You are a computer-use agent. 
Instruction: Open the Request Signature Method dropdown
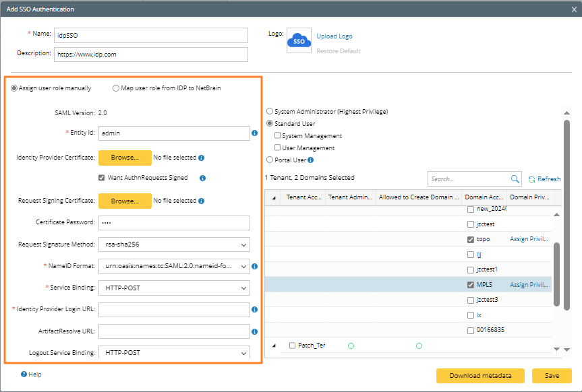174,244
